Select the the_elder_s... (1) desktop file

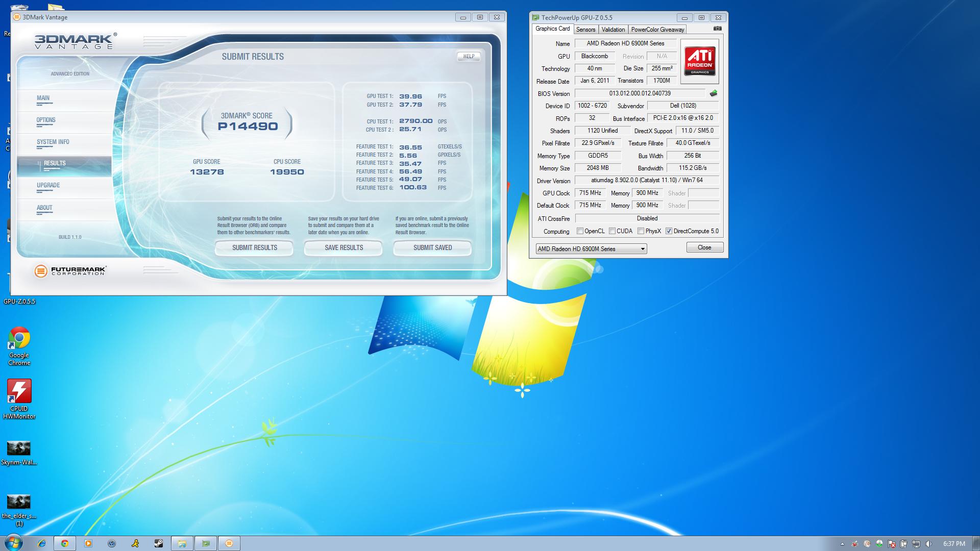click(19, 510)
